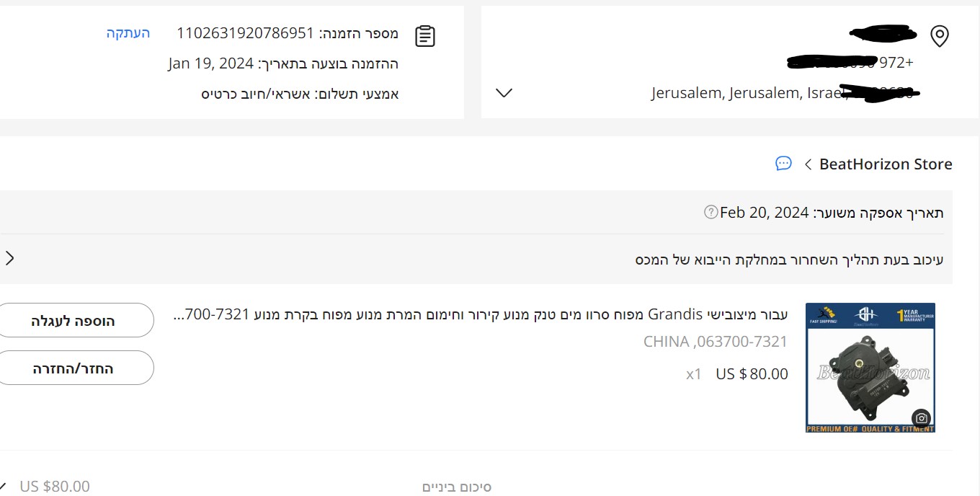This screenshot has width=980, height=496.
Task: Click order number 1102631920786951
Action: pyautogui.click(x=245, y=33)
